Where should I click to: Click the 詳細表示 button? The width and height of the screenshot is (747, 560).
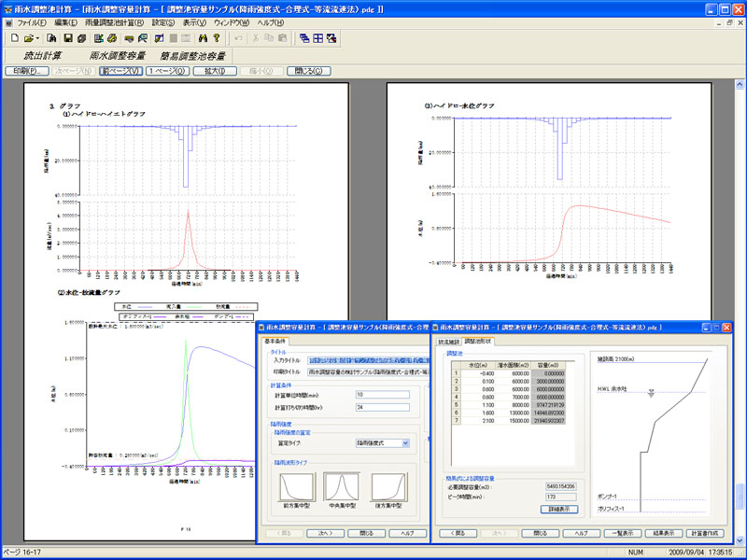(561, 509)
